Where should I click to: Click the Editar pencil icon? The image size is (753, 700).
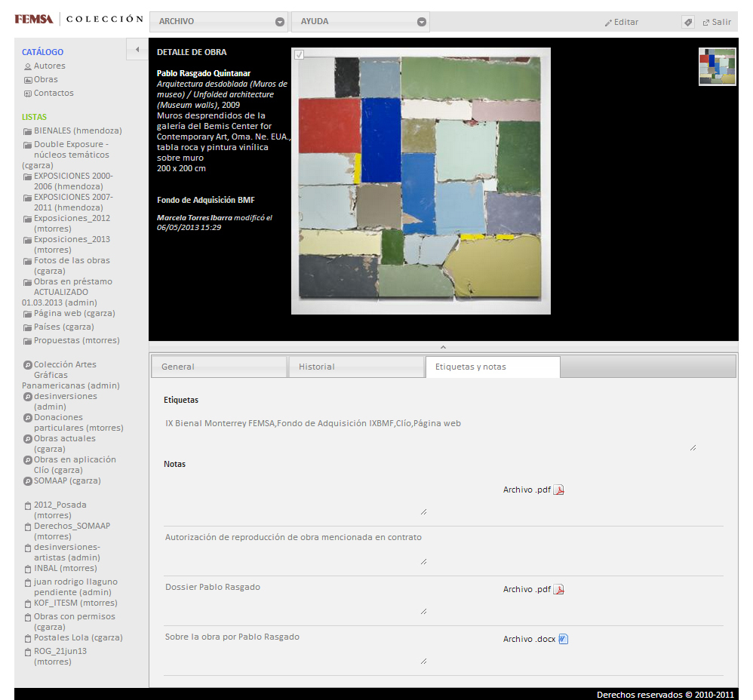[608, 23]
